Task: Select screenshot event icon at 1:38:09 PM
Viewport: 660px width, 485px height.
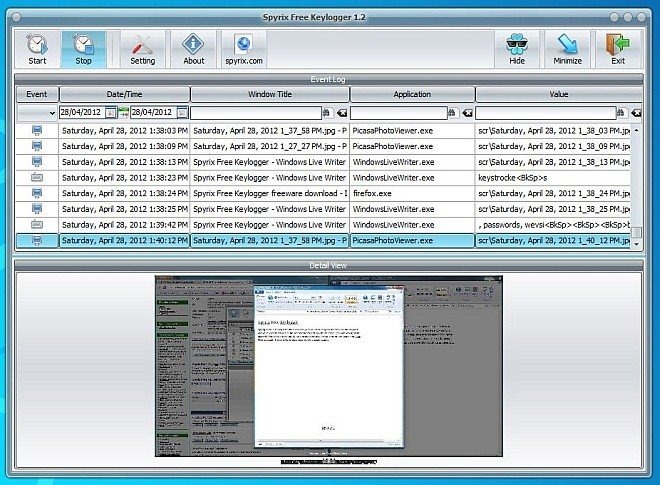Action: coord(37,146)
